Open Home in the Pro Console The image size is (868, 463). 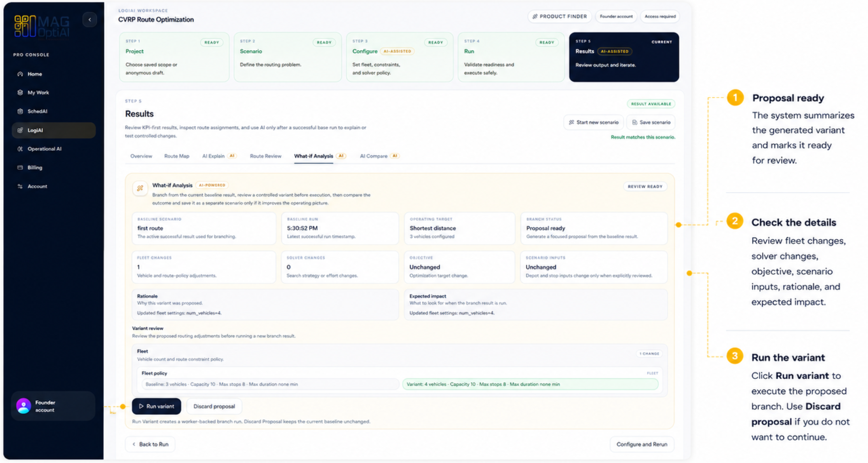pyautogui.click(x=54, y=74)
